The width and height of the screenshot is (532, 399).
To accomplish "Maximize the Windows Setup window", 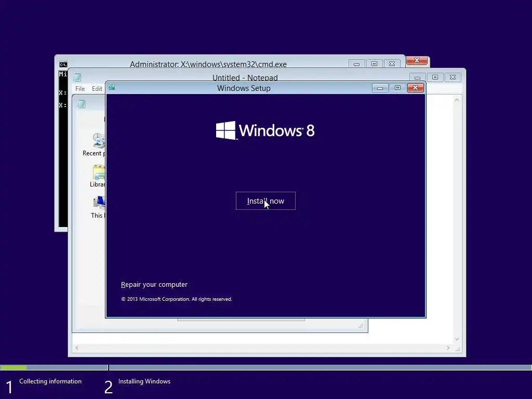I will point(397,88).
